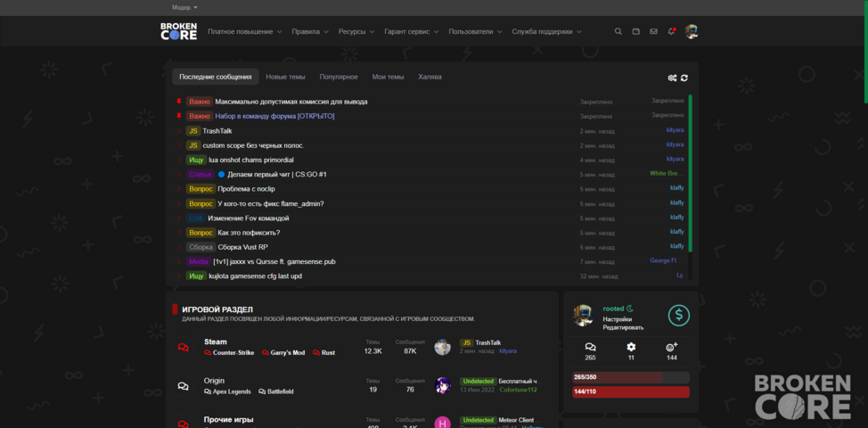Open the Настройки link under rooted
The width and height of the screenshot is (868, 428).
[x=618, y=319]
